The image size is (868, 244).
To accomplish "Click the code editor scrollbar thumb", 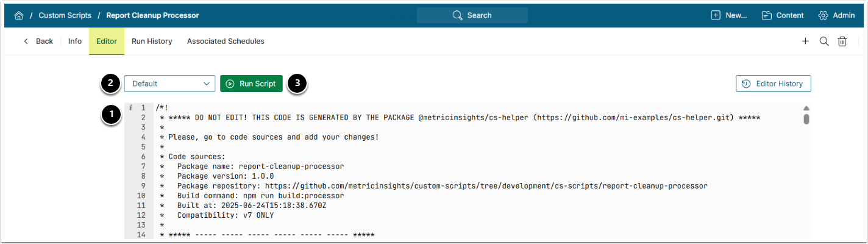I will (x=806, y=118).
